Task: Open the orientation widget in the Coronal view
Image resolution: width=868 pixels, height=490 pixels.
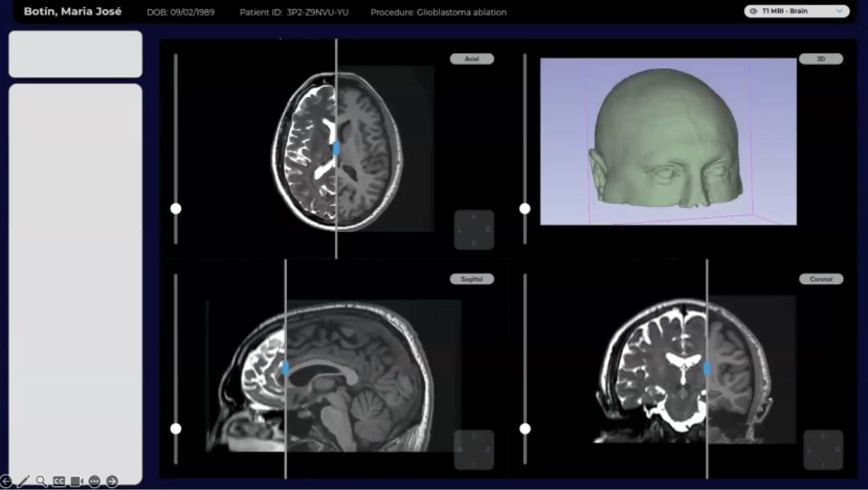Action: click(824, 448)
